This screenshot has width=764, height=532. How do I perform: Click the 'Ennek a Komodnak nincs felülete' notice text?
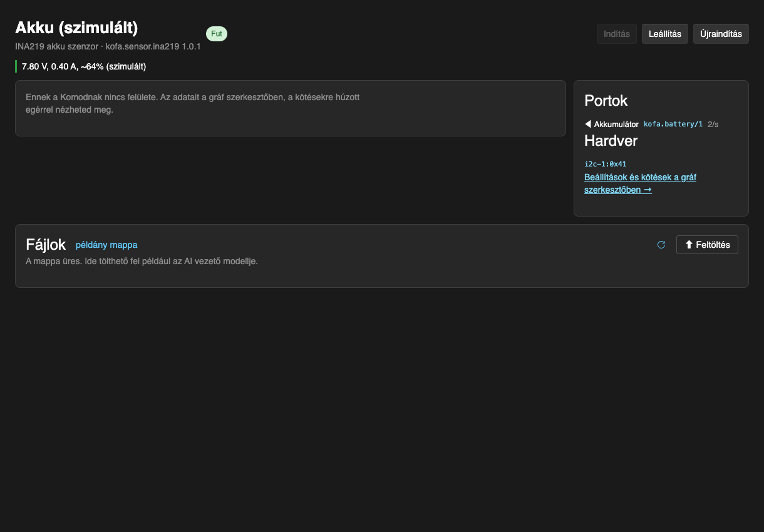click(193, 103)
